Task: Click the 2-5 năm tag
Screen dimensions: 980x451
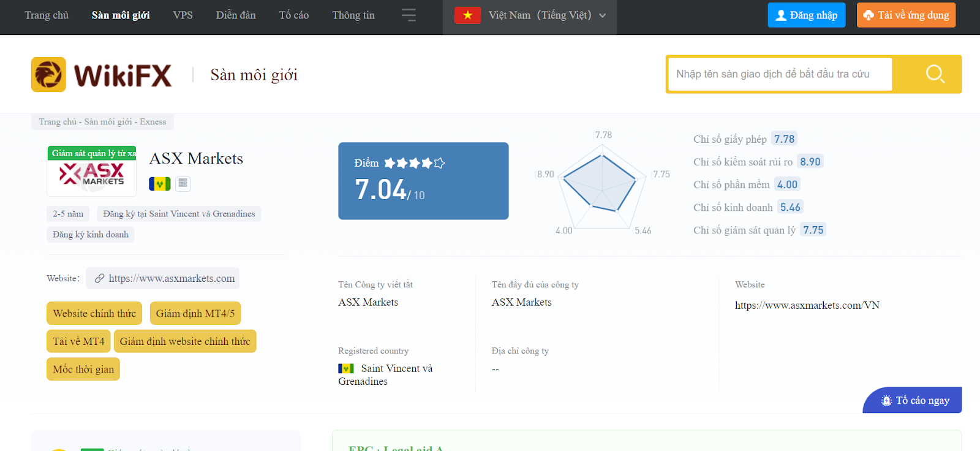Action: (68, 214)
